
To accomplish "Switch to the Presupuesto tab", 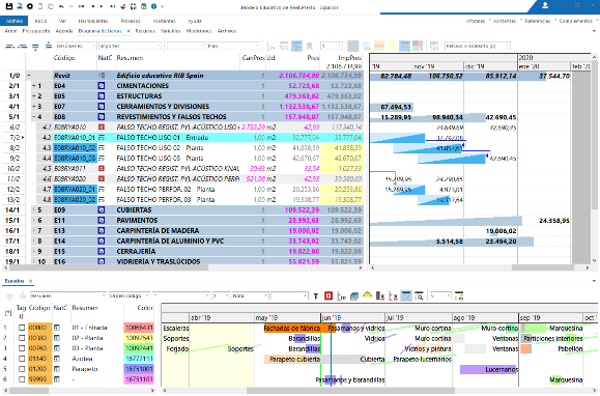I will (x=36, y=31).
